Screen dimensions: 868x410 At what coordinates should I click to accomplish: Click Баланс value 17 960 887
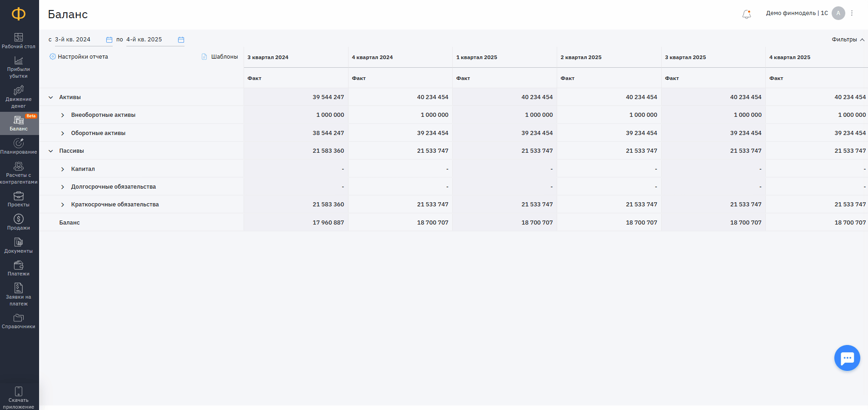click(328, 223)
